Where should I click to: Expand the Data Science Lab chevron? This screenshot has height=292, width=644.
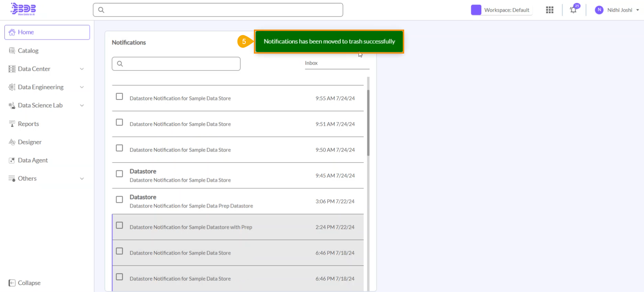pyautogui.click(x=82, y=105)
